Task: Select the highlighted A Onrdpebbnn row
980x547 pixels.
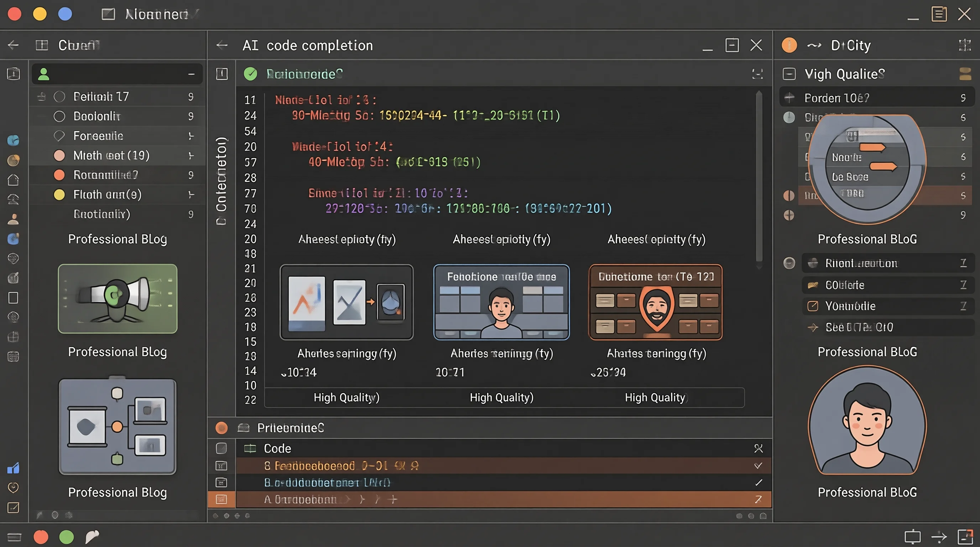Action: (504, 499)
